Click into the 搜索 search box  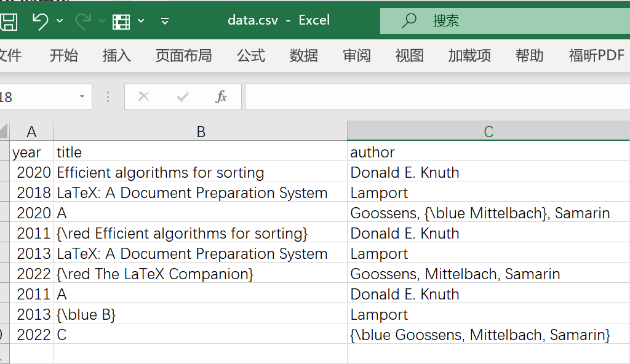[504, 21]
